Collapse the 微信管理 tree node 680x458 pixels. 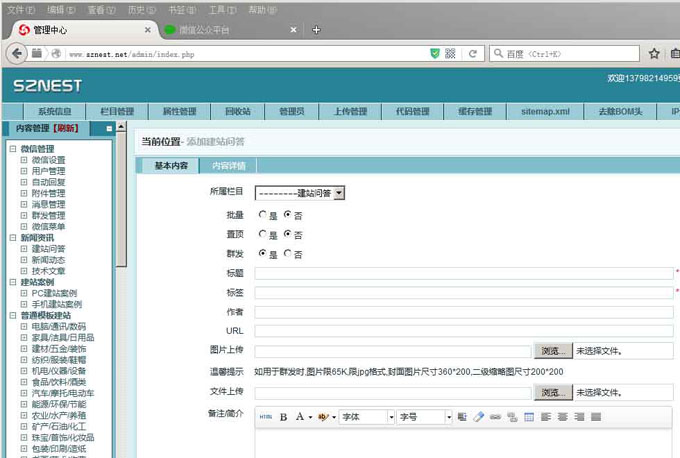click(x=12, y=149)
